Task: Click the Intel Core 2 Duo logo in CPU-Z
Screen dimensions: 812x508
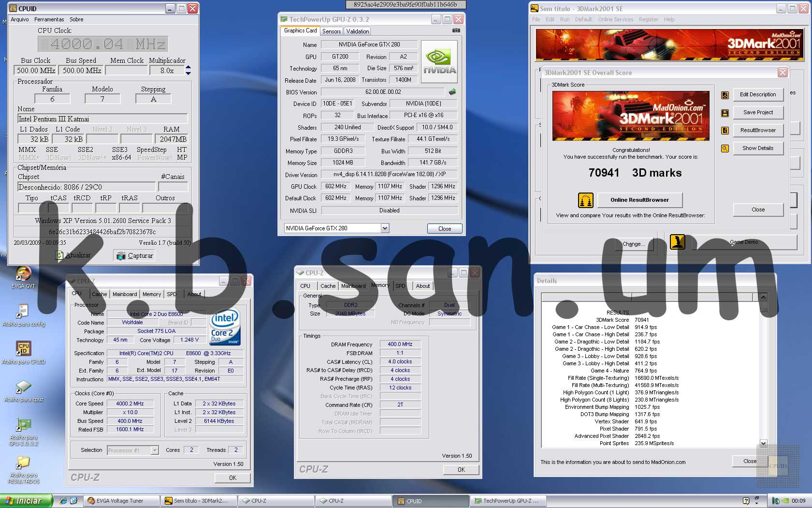Action: pos(225,327)
